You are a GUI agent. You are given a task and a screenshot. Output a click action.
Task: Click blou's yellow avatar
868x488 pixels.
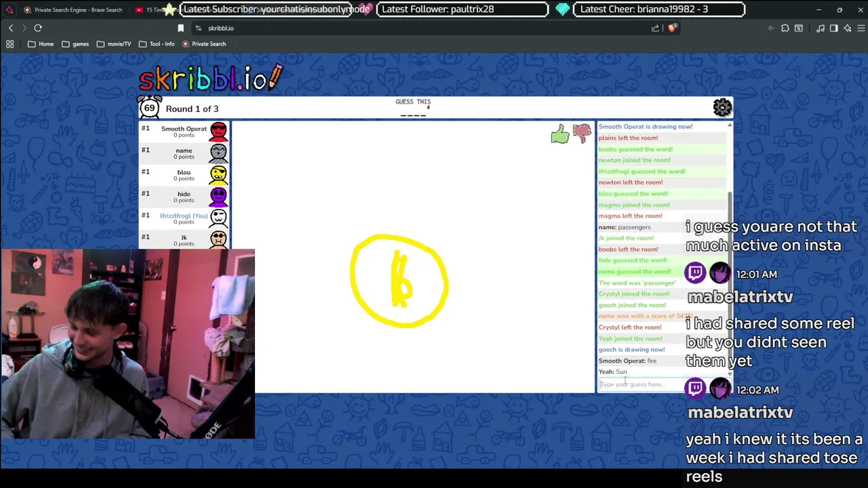coord(218,175)
